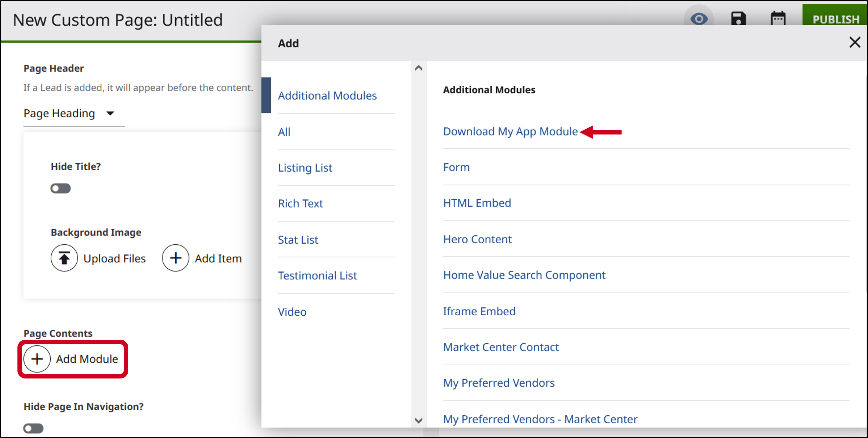The height and width of the screenshot is (438, 868).
Task: Toggle Hide Page In Navigation switch
Action: [33, 428]
